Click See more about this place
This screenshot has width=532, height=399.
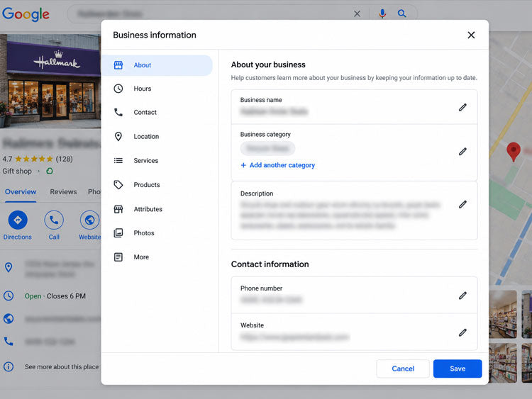point(62,367)
